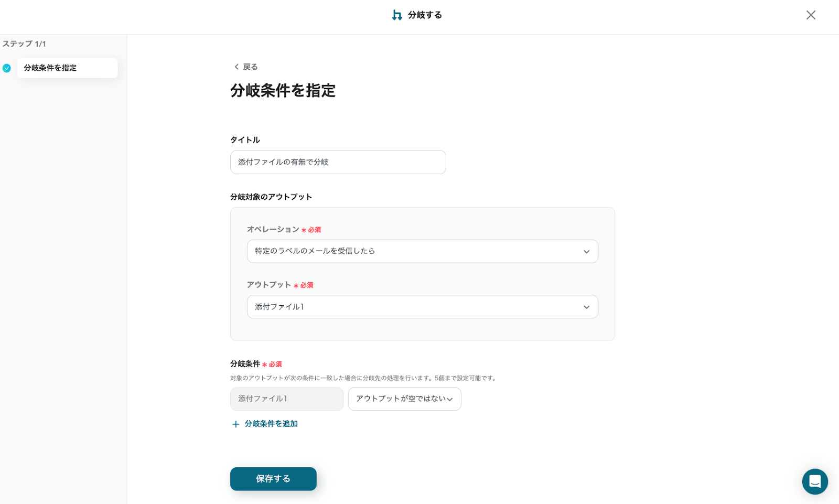Click the large 分岐条件を指定 page heading
The width and height of the screenshot is (839, 504).
[x=283, y=91]
